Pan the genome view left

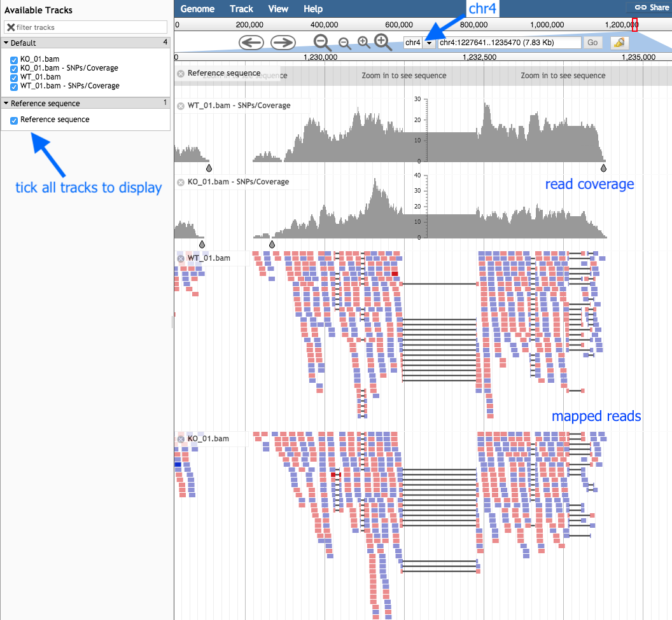point(251,43)
